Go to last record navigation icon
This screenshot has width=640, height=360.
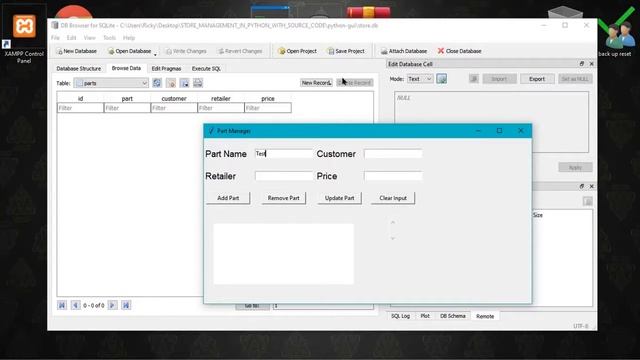tap(126, 305)
